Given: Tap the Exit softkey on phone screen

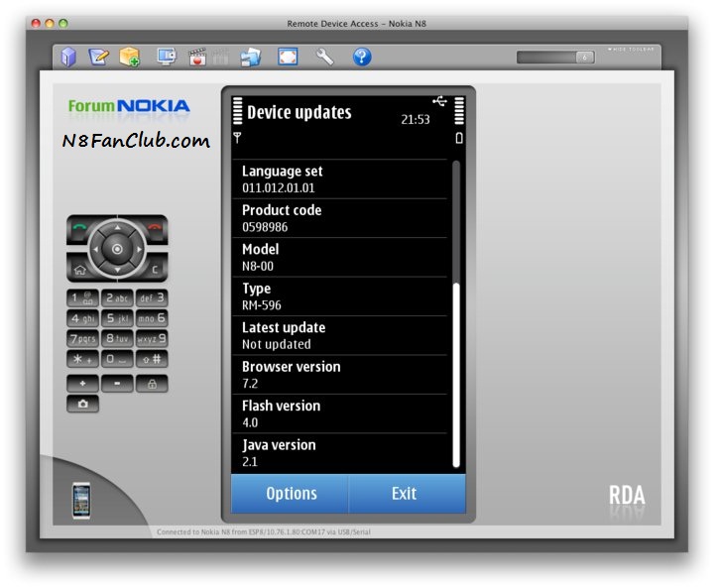Looking at the screenshot, I should 407,494.
